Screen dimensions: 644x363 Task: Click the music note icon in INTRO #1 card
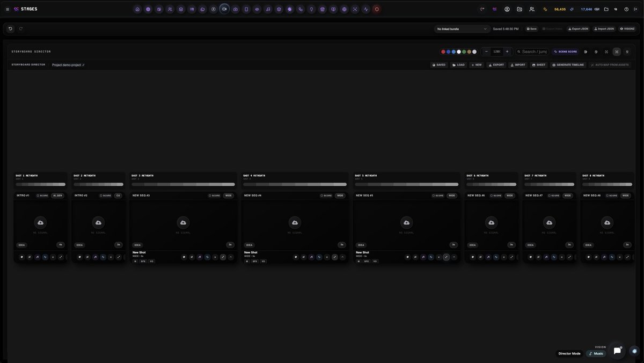tap(38, 257)
